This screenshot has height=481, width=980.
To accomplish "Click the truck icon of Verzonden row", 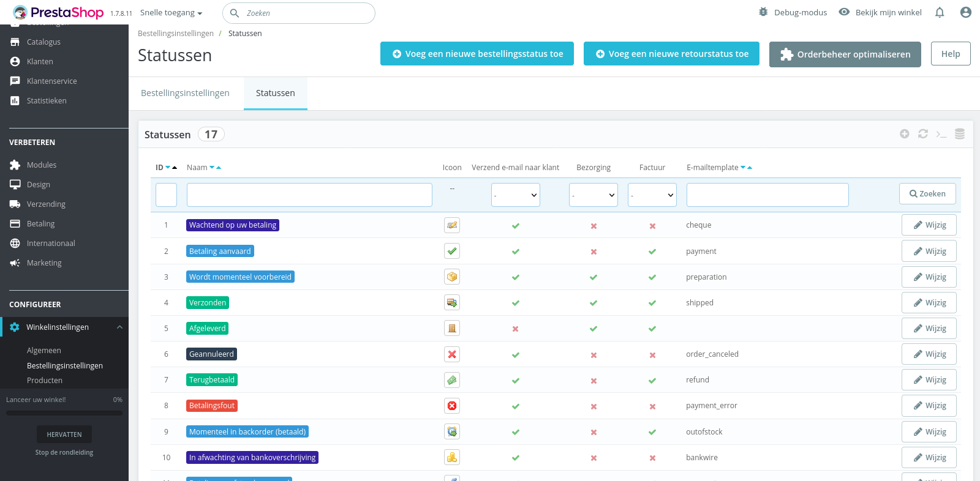I will click(x=452, y=302).
